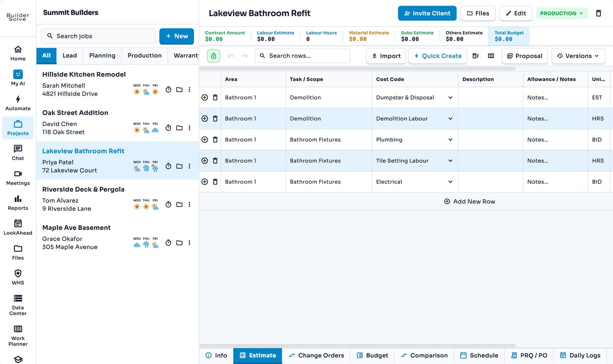Click the column layout icon

(491, 56)
